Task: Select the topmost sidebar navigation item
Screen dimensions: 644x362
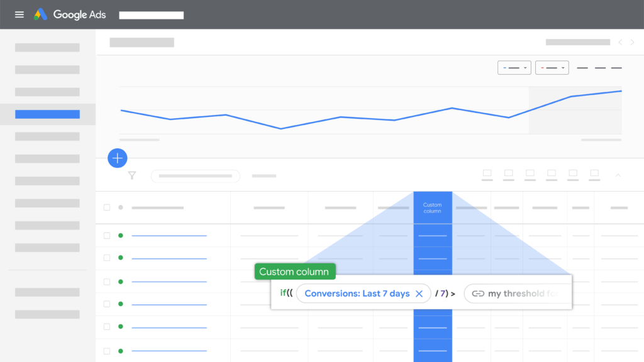Action: tap(47, 48)
